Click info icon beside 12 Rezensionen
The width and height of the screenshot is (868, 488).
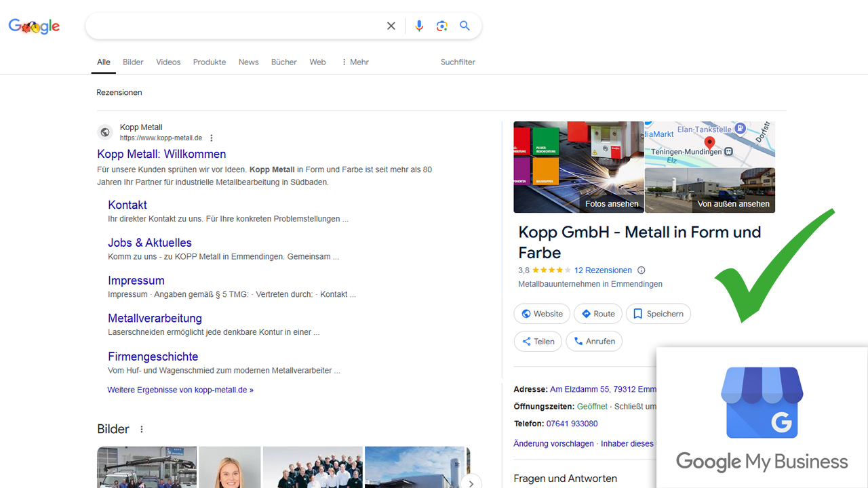point(642,270)
